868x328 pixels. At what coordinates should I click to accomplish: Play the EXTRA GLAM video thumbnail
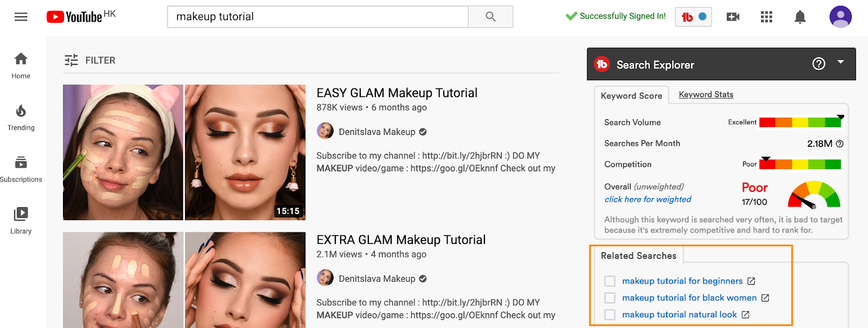[x=184, y=280]
